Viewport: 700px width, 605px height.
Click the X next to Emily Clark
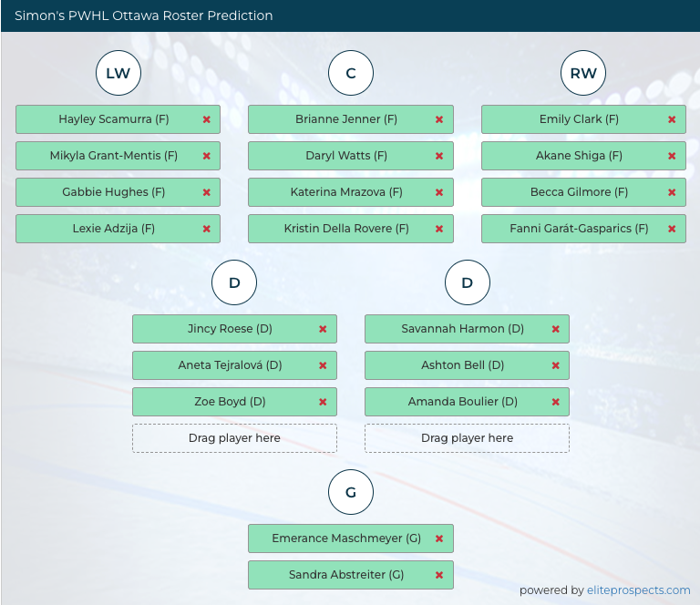click(x=672, y=119)
